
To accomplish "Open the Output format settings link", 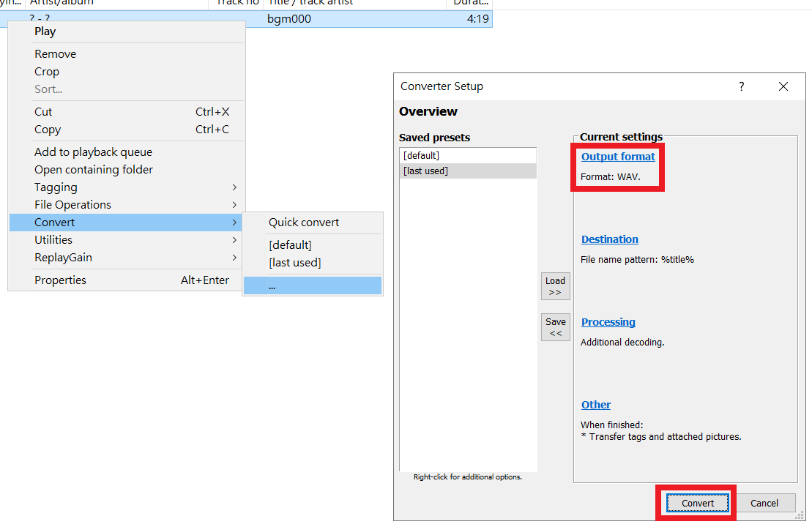I will click(618, 157).
